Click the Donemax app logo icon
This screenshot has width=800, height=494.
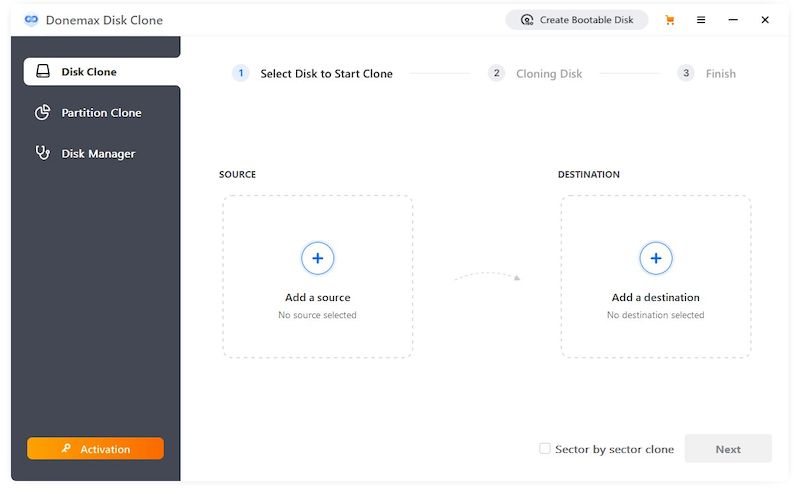(x=31, y=20)
